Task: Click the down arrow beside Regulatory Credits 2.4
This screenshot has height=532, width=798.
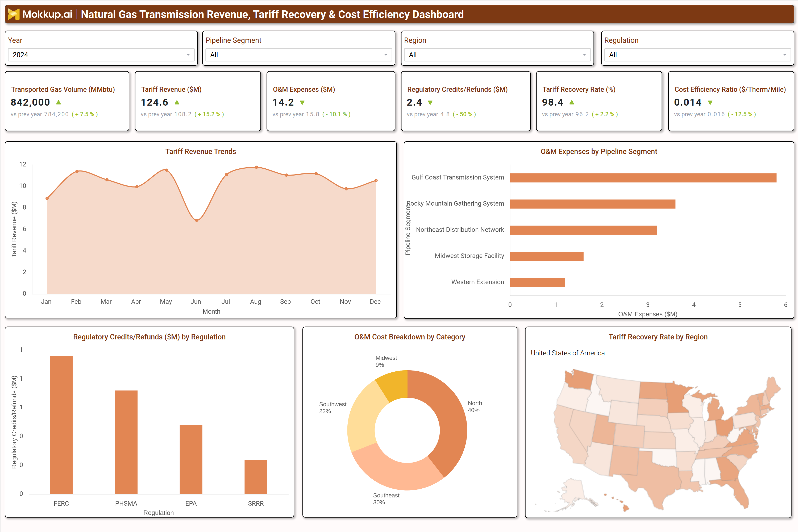Action: (430, 102)
